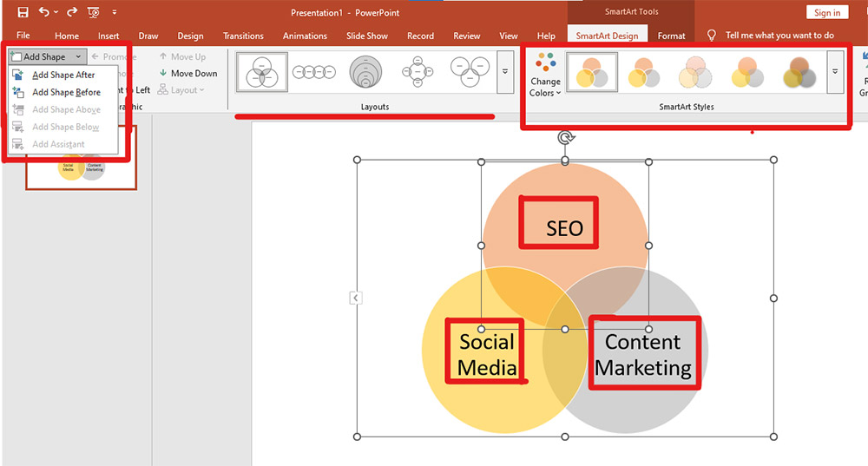
Task: Click the rotation handle above the graphic
Action: click(565, 137)
